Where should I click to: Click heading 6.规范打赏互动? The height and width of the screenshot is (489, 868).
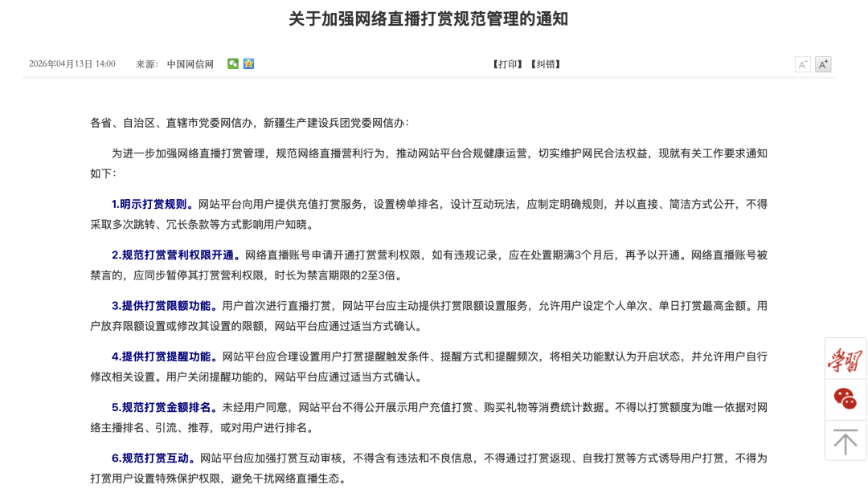(x=154, y=458)
